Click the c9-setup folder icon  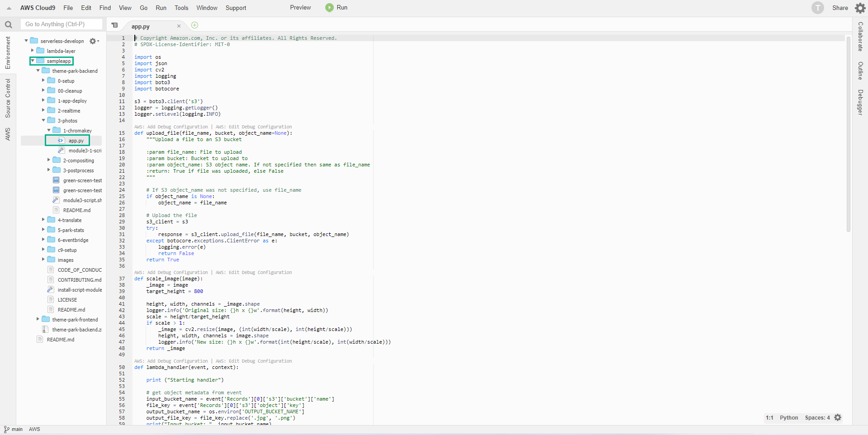point(51,250)
